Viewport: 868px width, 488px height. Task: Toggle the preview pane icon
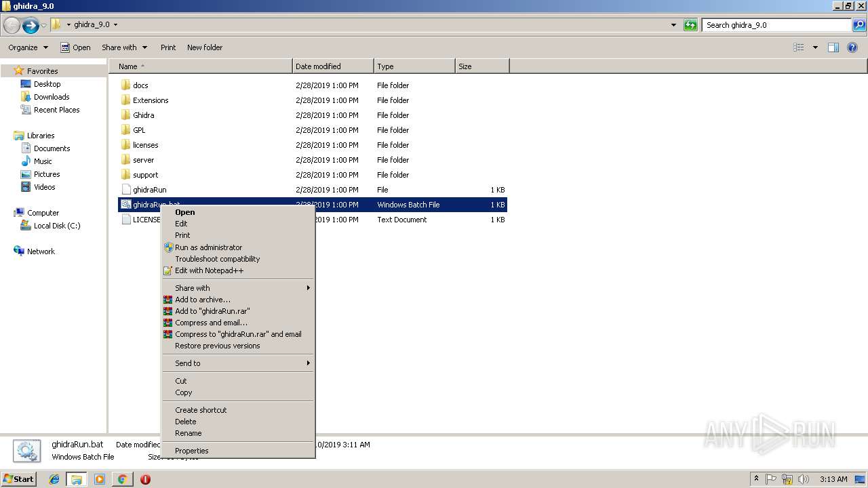833,47
